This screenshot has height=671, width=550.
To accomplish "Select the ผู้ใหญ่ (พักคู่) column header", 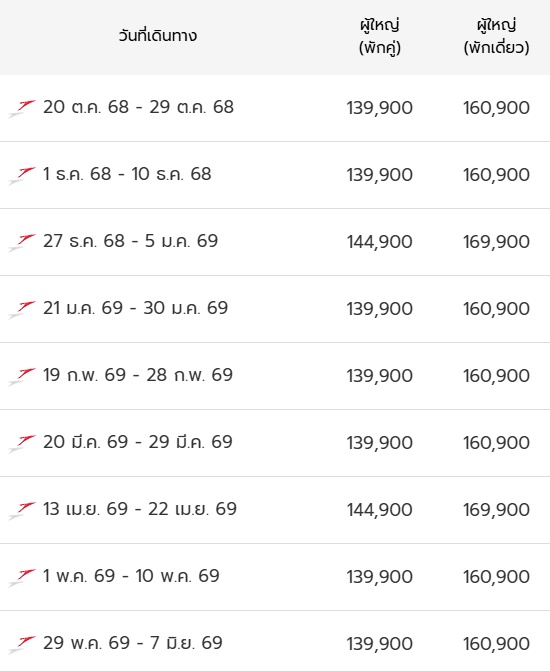I will pos(380,36).
